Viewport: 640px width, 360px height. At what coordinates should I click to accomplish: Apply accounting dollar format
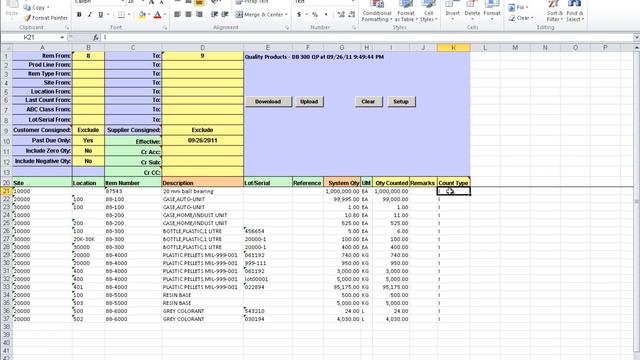[x=299, y=14]
